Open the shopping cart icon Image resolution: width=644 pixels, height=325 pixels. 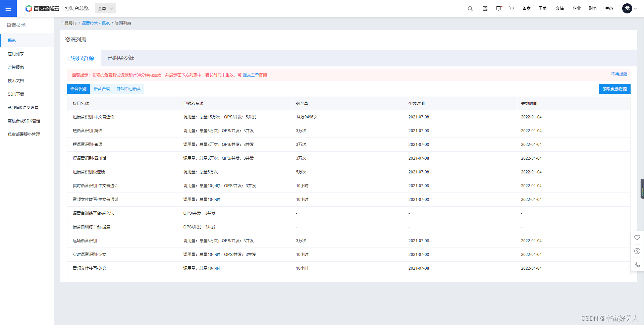pyautogui.click(x=512, y=8)
